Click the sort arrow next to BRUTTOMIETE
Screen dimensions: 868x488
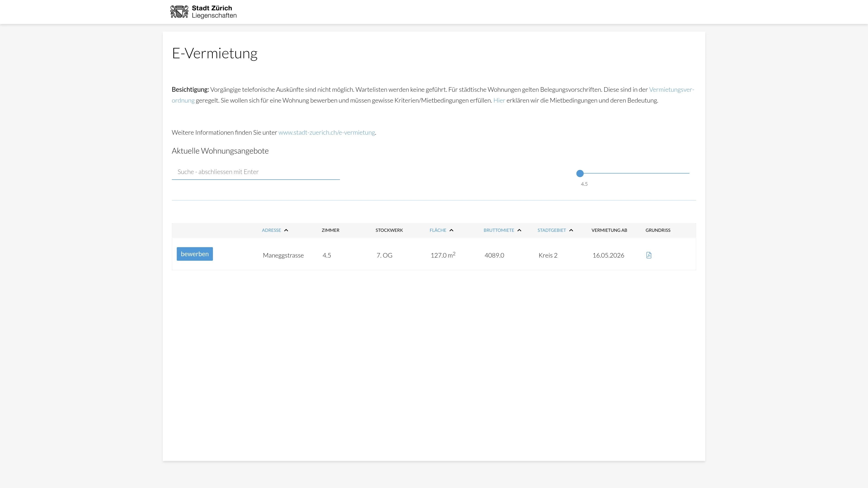coord(519,230)
